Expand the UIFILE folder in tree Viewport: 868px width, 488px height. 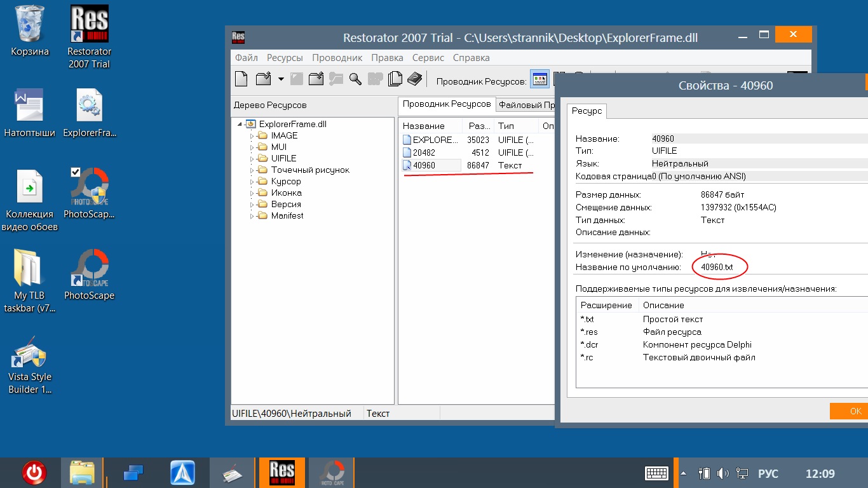(252, 159)
